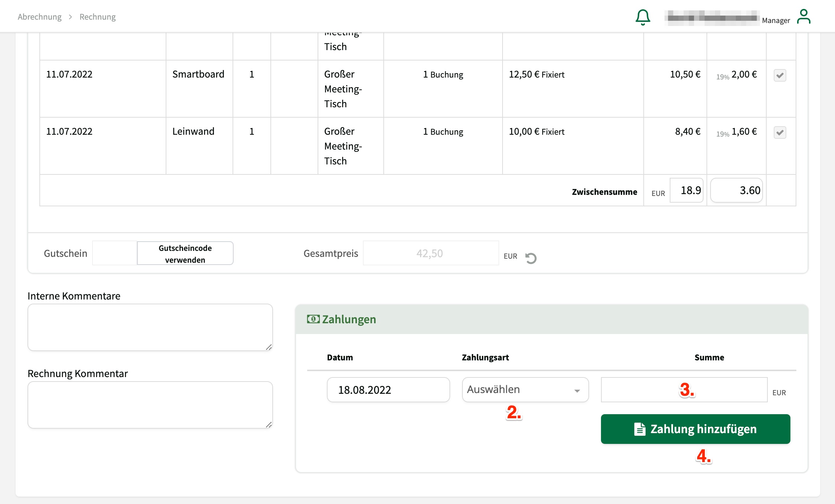Click the Zahlungsart dropdown arrow
The image size is (835, 504).
coord(577,391)
